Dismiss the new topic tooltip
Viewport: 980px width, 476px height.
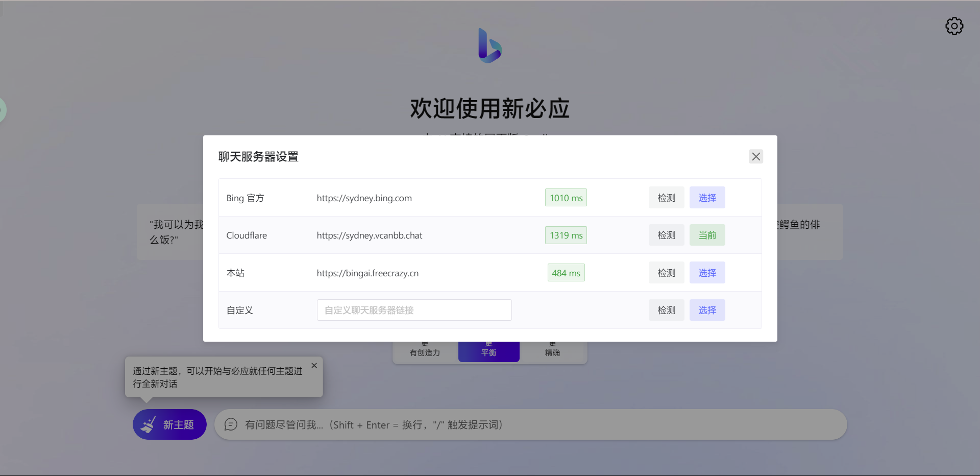[314, 366]
